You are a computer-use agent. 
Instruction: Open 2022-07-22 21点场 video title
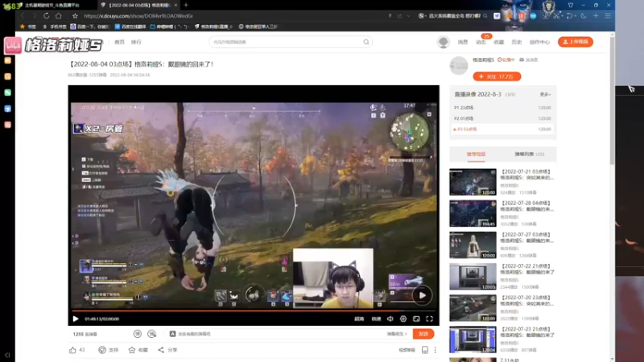[527, 269]
